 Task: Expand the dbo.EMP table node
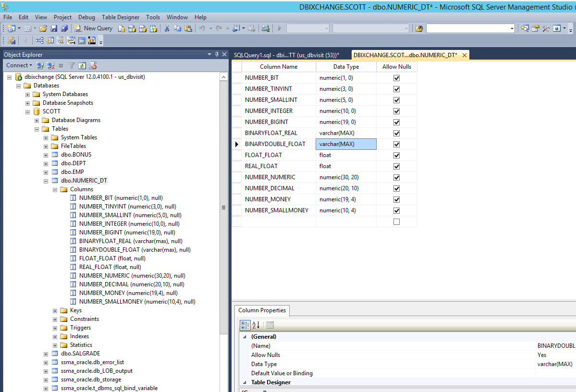pos(46,172)
